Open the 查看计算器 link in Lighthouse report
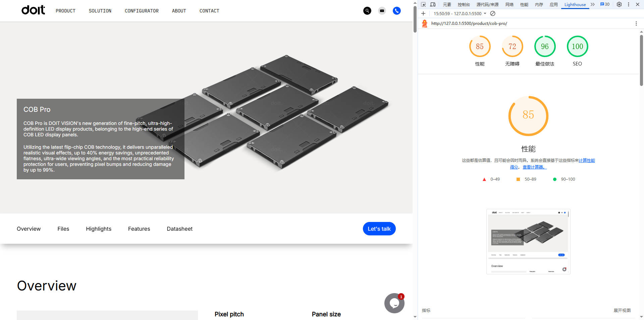The width and height of the screenshot is (644, 320). click(534, 167)
